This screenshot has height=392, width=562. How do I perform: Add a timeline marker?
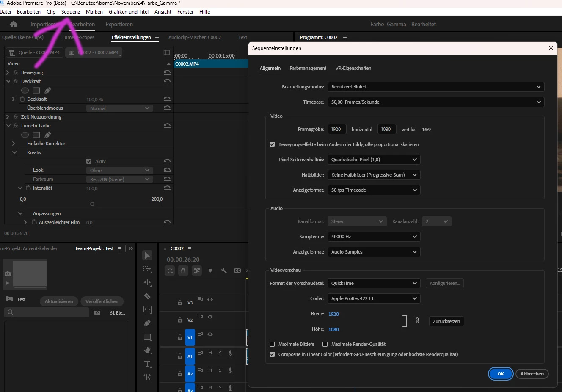point(210,271)
